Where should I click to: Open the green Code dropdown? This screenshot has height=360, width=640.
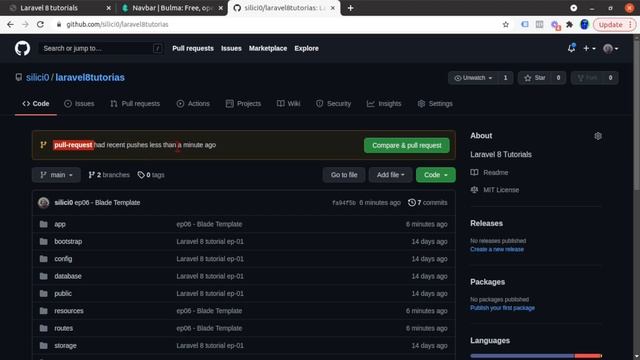point(436,175)
